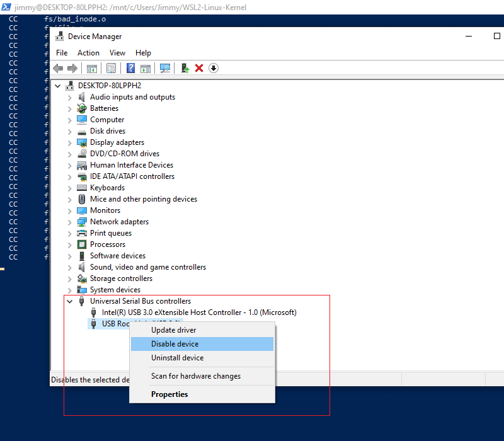The height and width of the screenshot is (441, 504).
Task: Expand the System devices category
Action: tap(69, 290)
